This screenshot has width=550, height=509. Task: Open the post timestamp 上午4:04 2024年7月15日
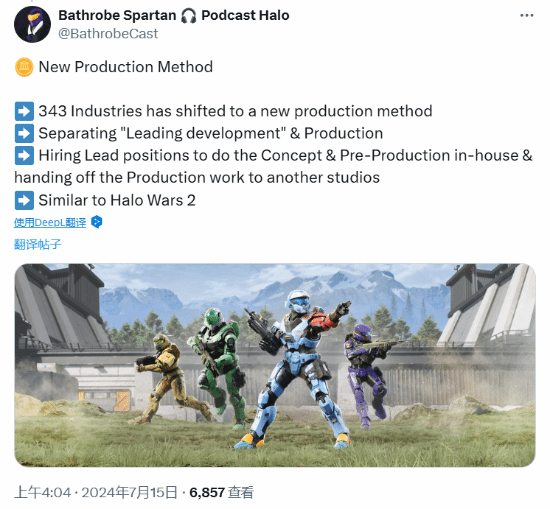pyautogui.click(x=96, y=493)
